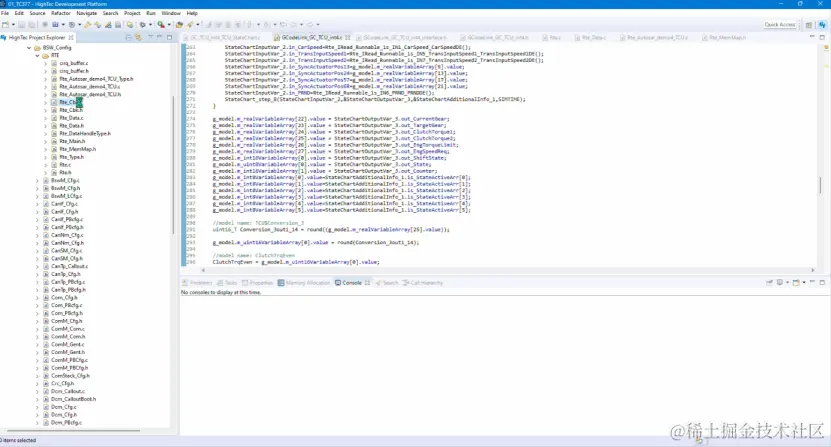Screen dimensions: 831x447
Task: Open the Problems tab
Action: coord(197,283)
